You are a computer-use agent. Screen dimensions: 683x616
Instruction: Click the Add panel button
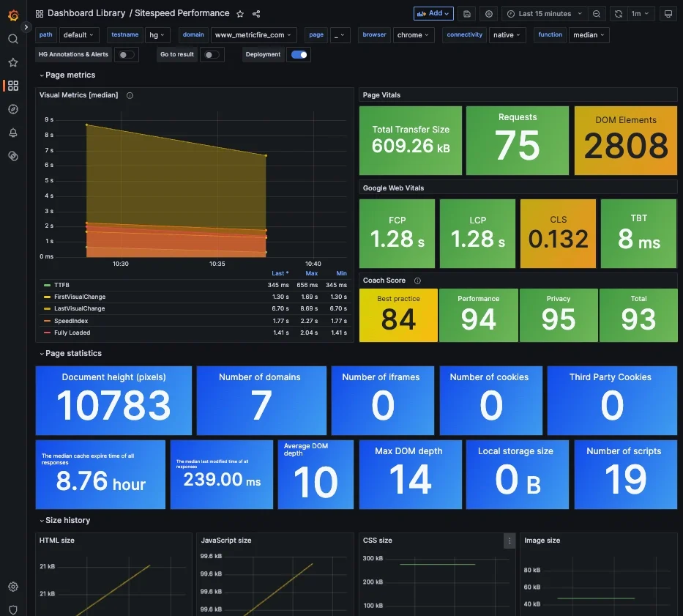433,13
